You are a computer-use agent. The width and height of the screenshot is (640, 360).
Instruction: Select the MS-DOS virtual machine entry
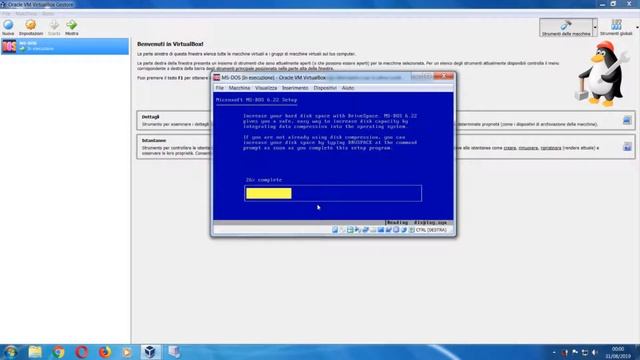[x=64, y=46]
